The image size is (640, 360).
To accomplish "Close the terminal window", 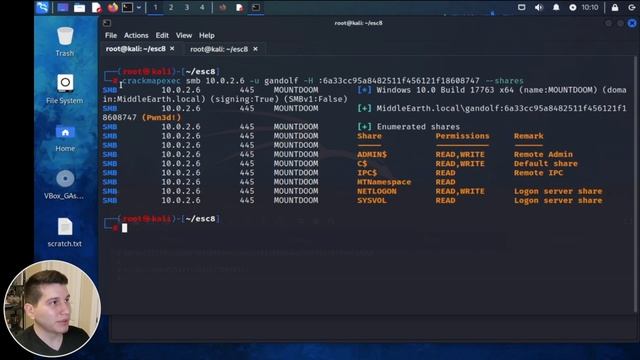I will click(x=632, y=23).
